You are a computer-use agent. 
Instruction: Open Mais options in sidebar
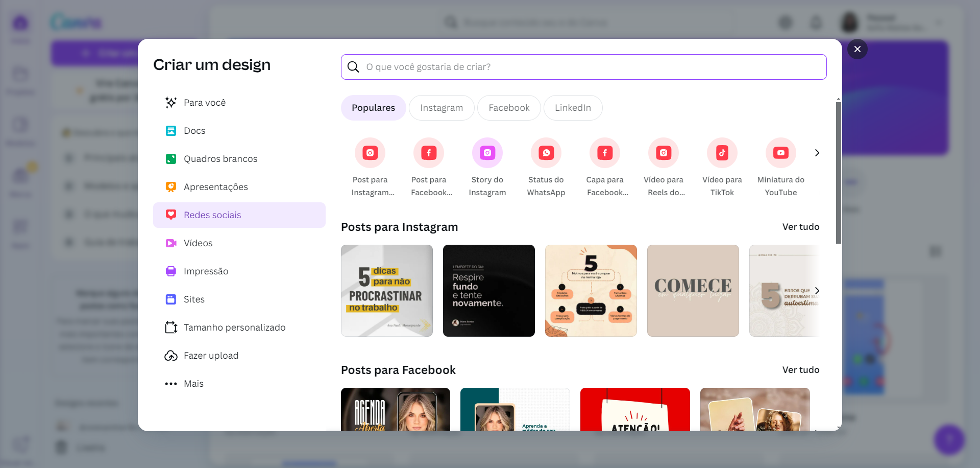[x=193, y=383]
